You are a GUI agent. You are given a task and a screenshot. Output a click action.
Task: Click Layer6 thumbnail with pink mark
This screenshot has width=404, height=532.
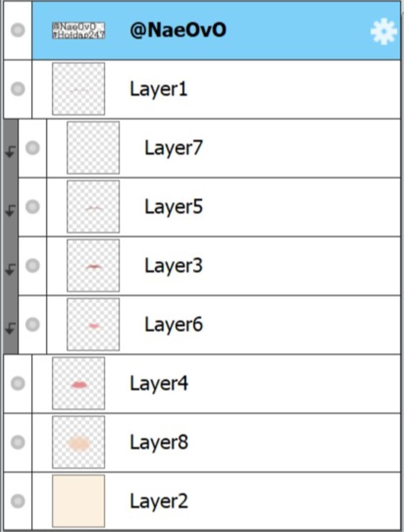[x=93, y=325]
